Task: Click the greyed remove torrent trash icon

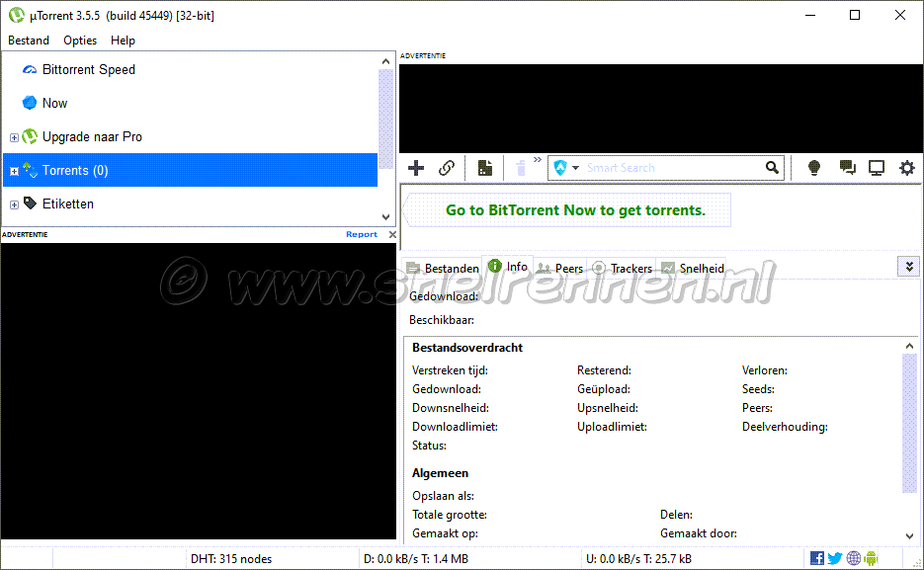Action: [x=521, y=168]
